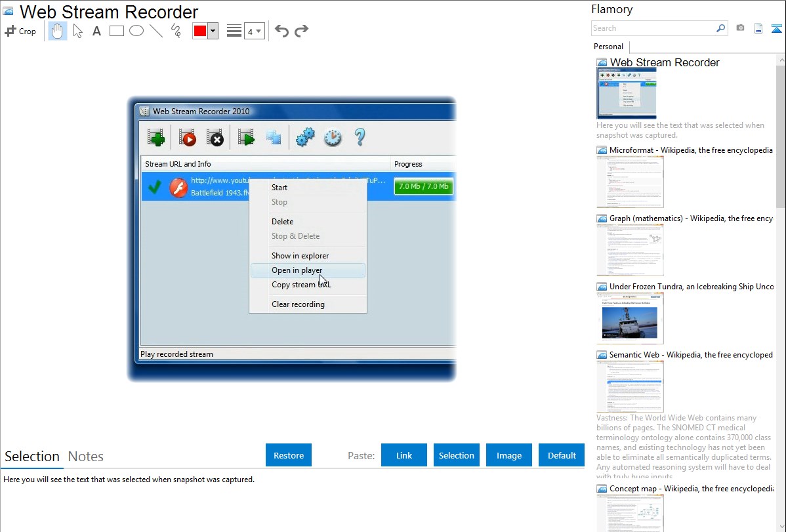Switch to the Notes tab
The width and height of the screenshot is (786, 532).
[86, 457]
